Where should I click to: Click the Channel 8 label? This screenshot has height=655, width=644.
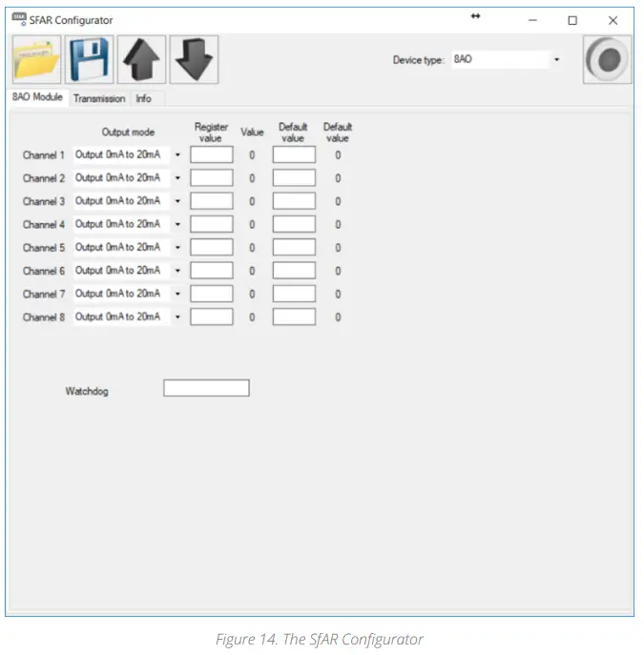(44, 317)
